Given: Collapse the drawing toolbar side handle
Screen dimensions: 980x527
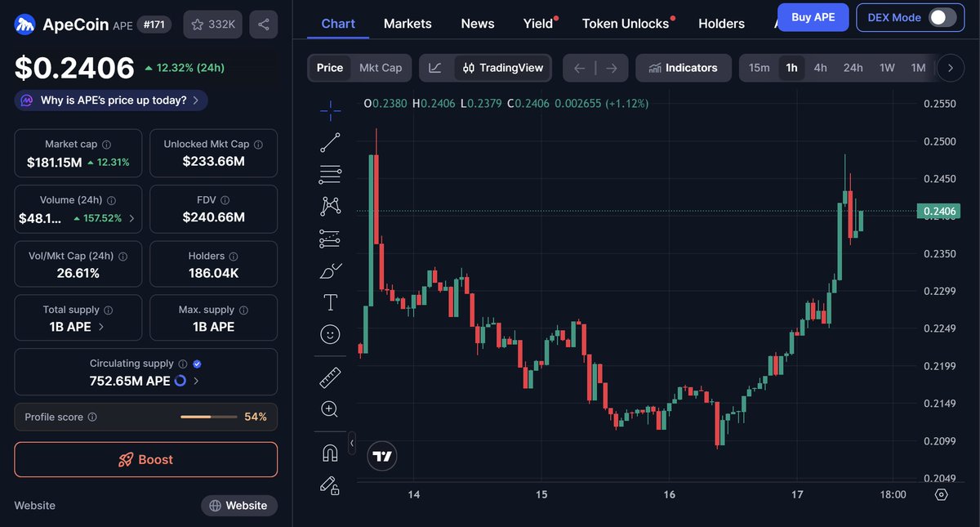Looking at the screenshot, I should 352,443.
